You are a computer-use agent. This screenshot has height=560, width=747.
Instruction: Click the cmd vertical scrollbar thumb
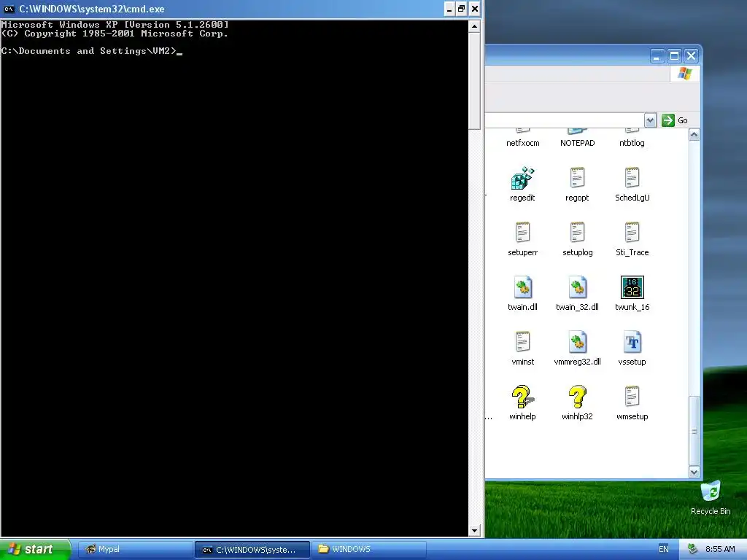click(x=474, y=81)
